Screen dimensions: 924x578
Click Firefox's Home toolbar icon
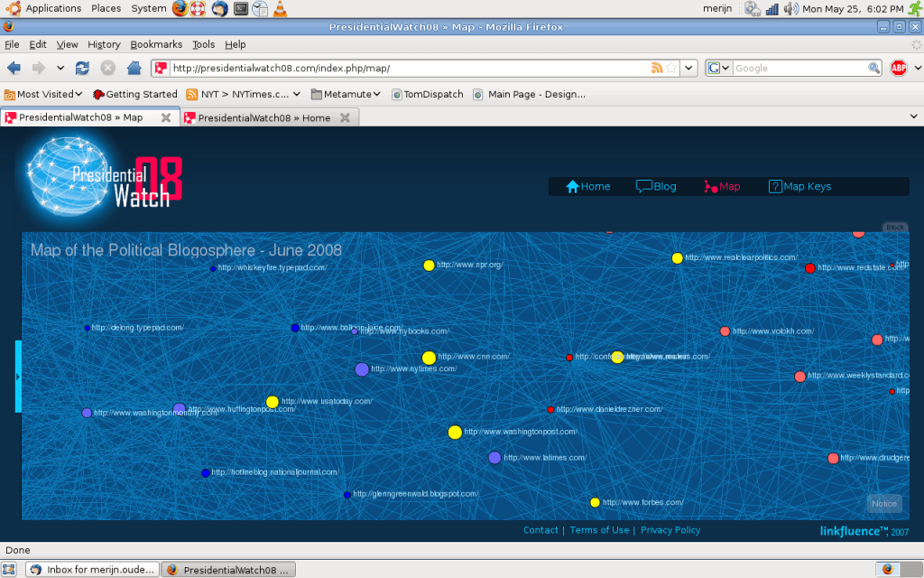coord(134,67)
